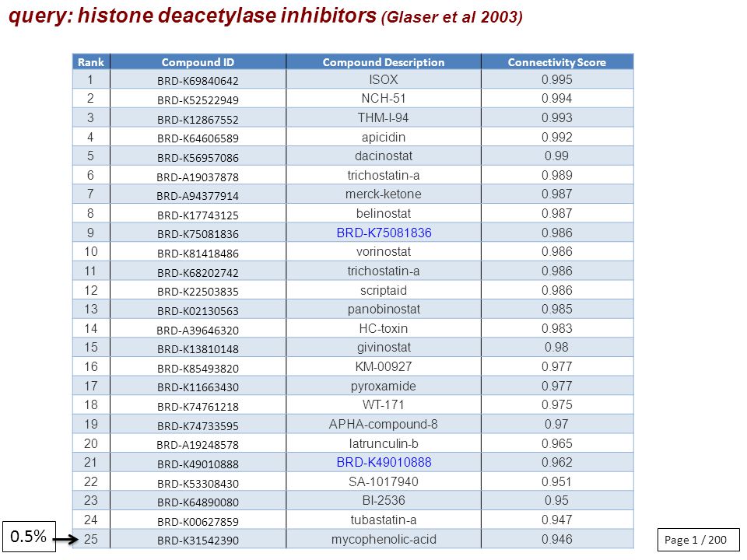This screenshot has width=747, height=560.
Task: Click the BI-2536 description cell
Action: [384, 500]
